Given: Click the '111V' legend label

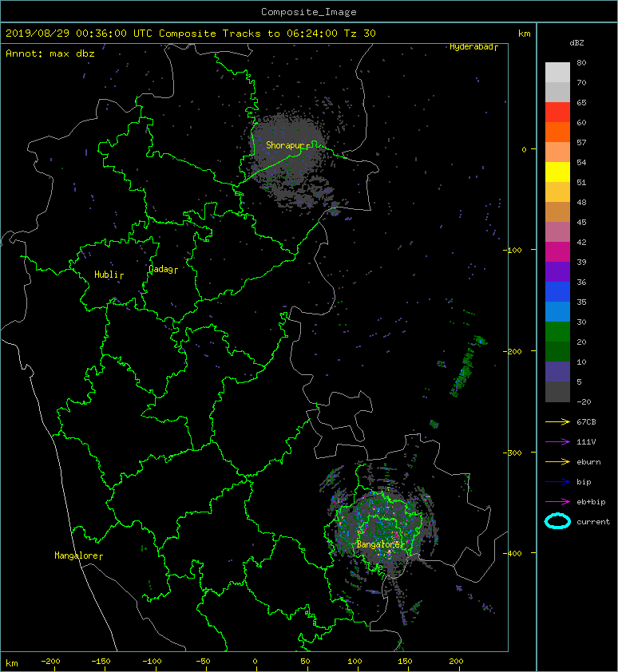Looking at the screenshot, I should point(586,442).
